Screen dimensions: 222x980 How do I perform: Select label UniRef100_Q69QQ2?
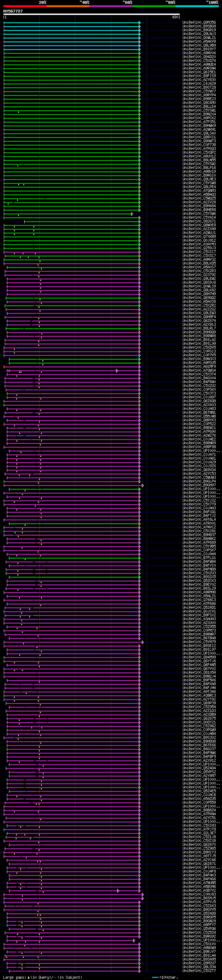(x=199, y=298)
